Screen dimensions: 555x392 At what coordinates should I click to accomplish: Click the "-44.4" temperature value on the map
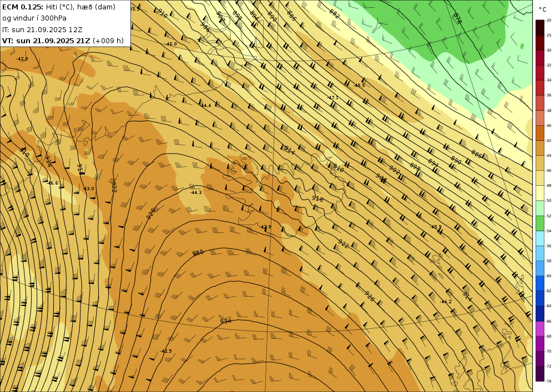click(x=206, y=105)
